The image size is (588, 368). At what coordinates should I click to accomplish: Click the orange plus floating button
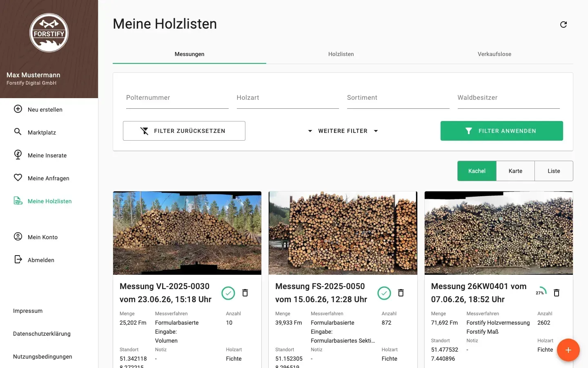pos(568,350)
